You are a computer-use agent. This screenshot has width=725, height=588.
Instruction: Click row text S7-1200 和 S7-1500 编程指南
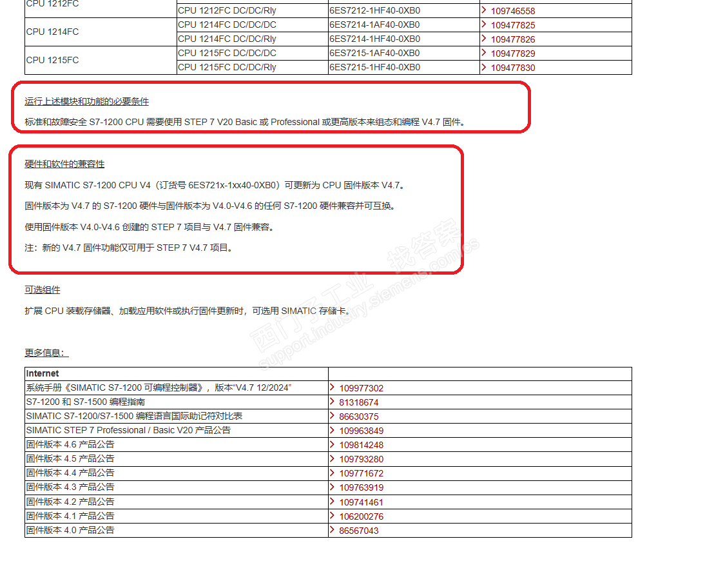[86, 402]
